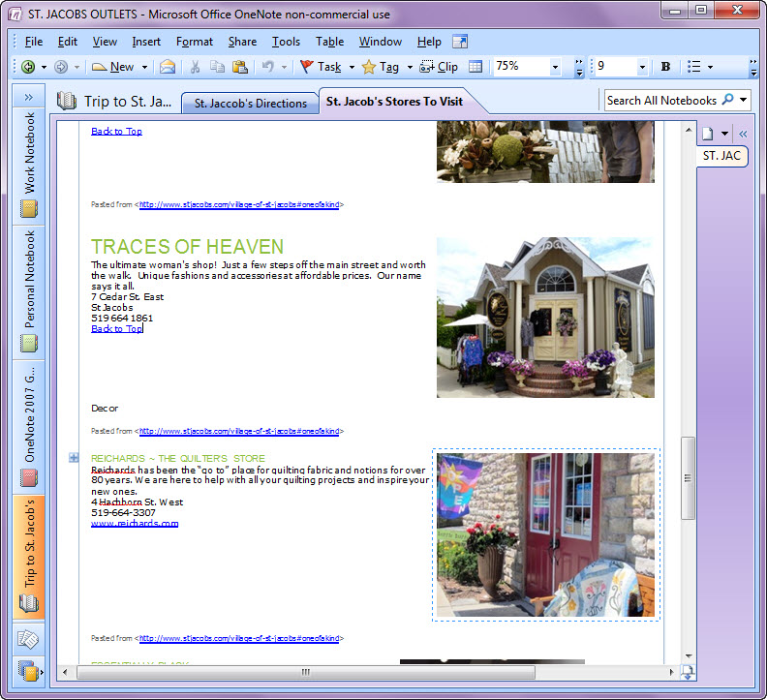Click the Tag star button
Image resolution: width=767 pixels, height=700 pixels.
381,67
